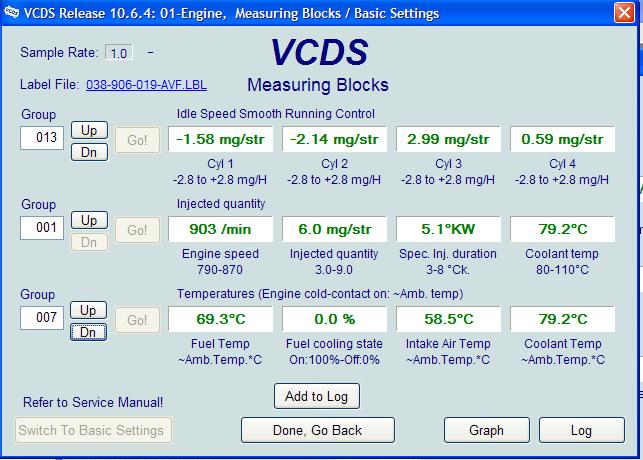Select injection duration value 5.1°KW
Image resolution: width=643 pixels, height=460 pixels.
tap(449, 229)
